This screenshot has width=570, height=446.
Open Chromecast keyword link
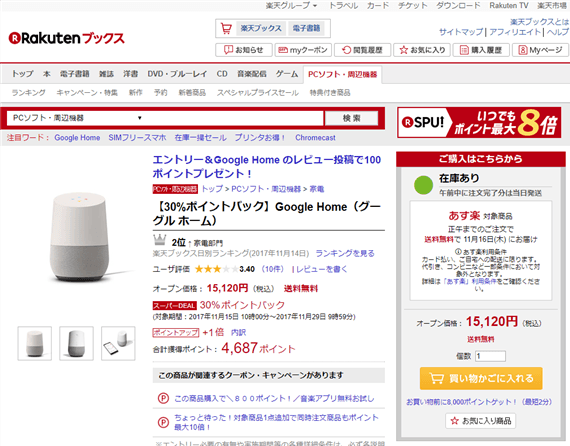(315, 138)
